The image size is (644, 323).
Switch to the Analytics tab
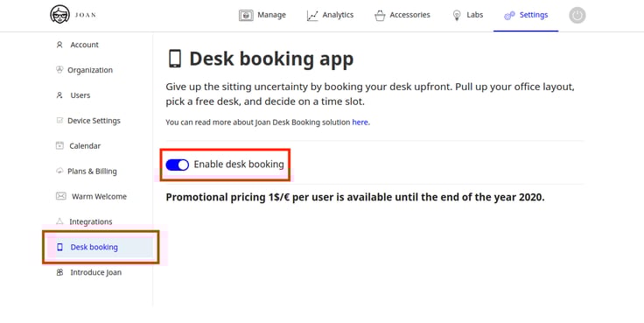tap(330, 15)
